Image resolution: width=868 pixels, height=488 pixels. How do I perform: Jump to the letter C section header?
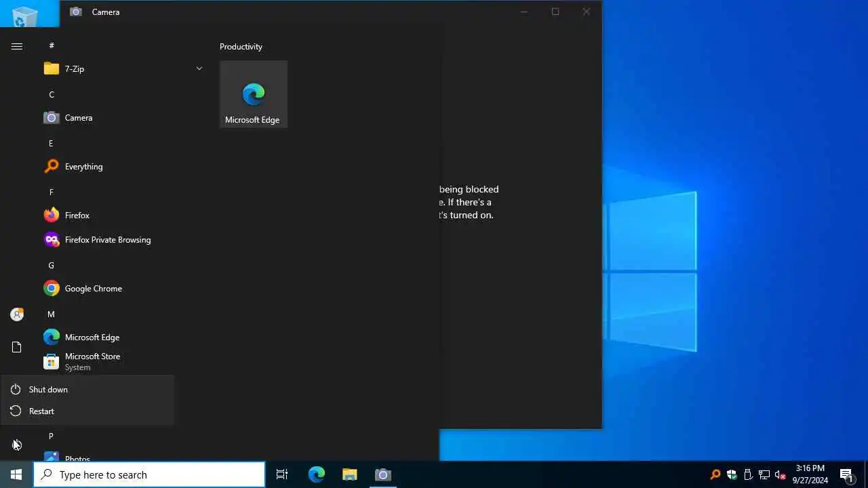point(52,95)
